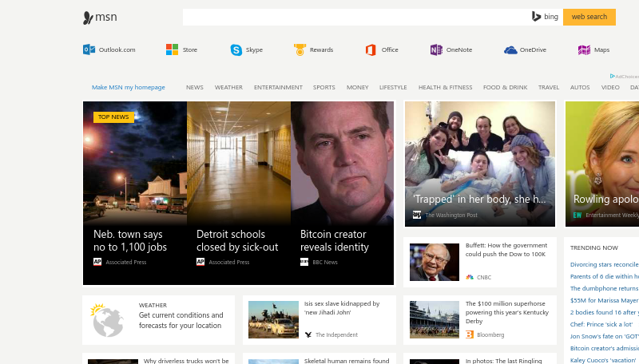This screenshot has width=639, height=364.
Task: Click inside the web search text field
Action: click(x=356, y=17)
